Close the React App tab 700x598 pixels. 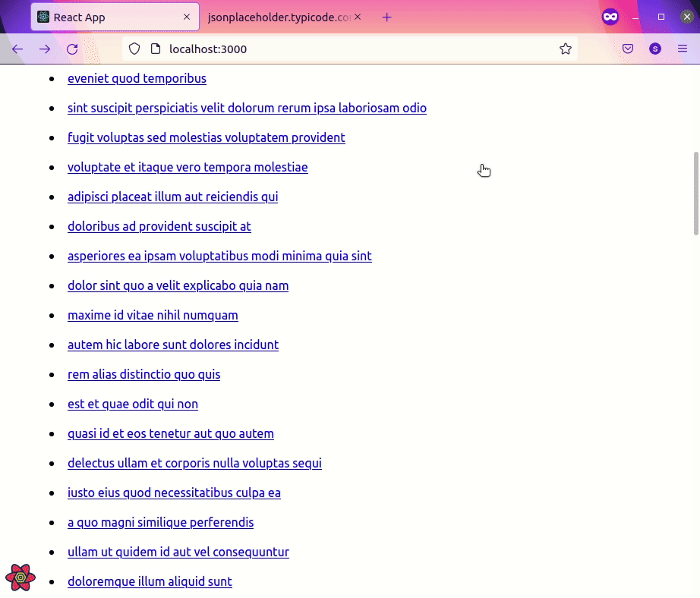tap(187, 17)
